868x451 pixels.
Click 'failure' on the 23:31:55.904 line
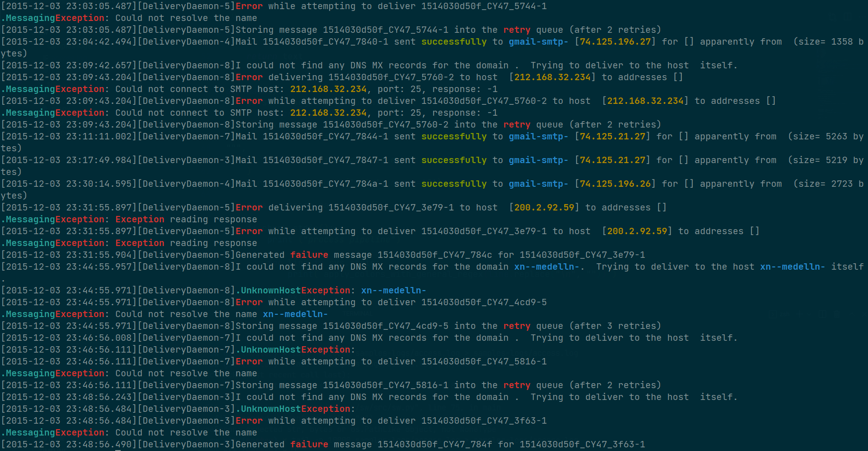pyautogui.click(x=309, y=255)
